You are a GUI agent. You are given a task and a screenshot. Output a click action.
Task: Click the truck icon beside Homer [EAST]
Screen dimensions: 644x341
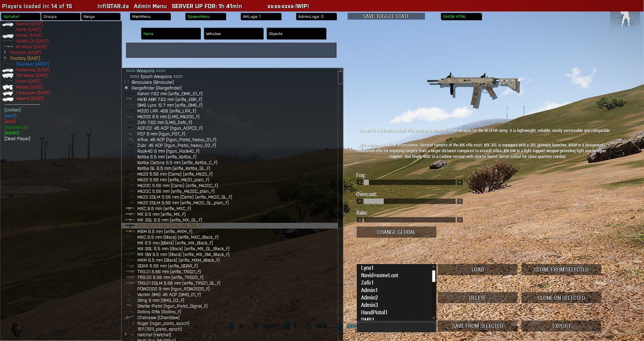7,35
